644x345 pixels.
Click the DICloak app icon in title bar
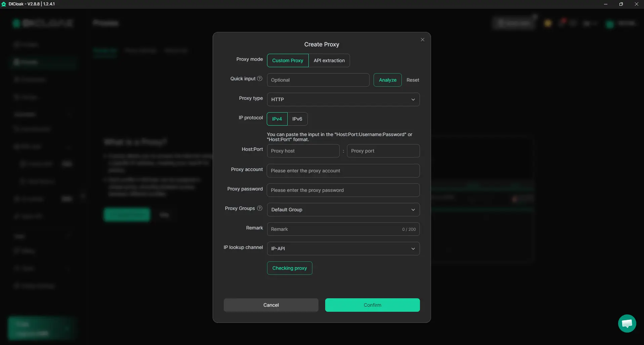click(x=4, y=4)
